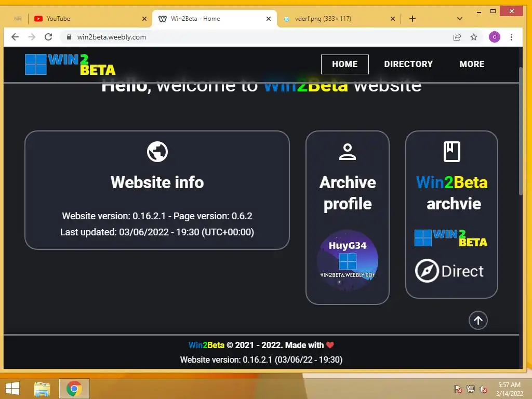The height and width of the screenshot is (399, 532).
Task: Click the Chrome taskbar icon
Action: (74, 389)
